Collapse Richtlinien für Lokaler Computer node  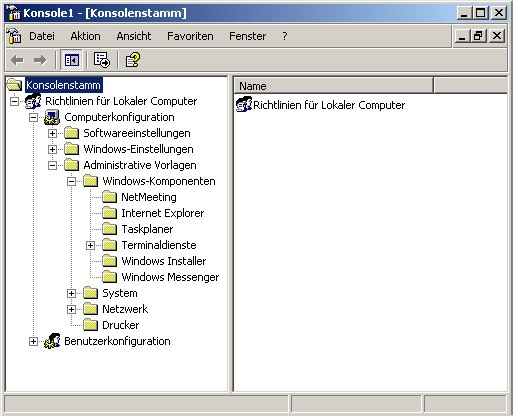tap(14, 101)
